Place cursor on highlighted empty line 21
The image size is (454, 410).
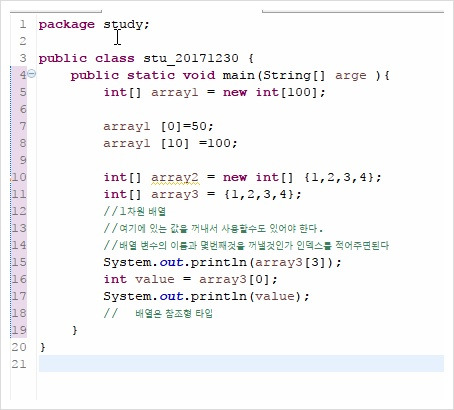[x=241, y=364]
